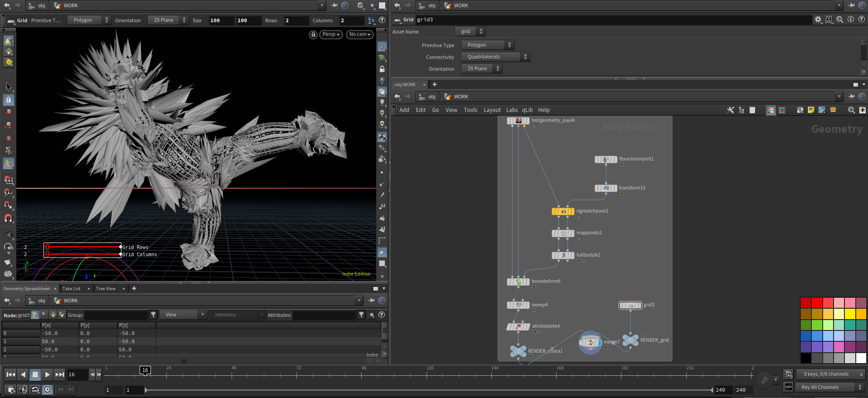Switch to the Tree View tab
This screenshot has height=398, width=868.
106,289
